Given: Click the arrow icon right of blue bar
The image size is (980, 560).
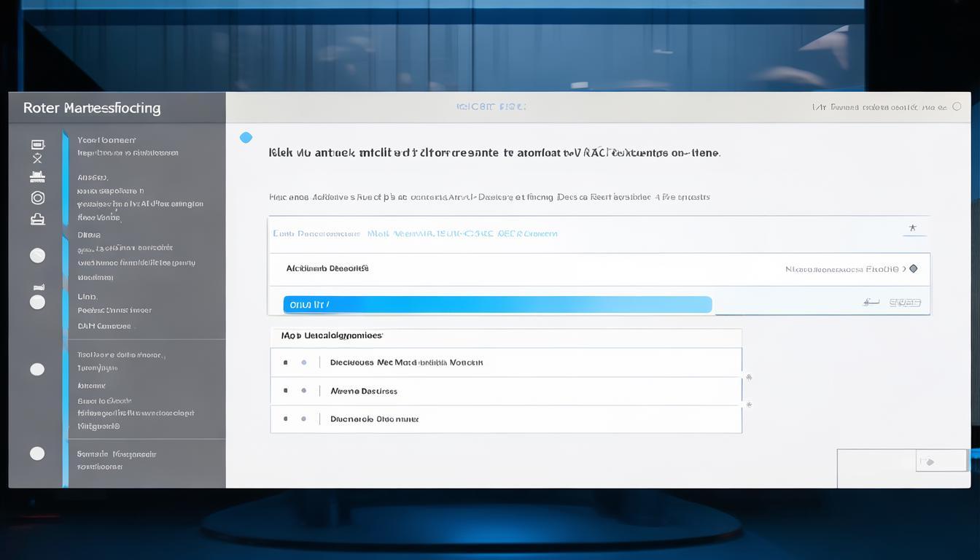Looking at the screenshot, I should point(871,302).
